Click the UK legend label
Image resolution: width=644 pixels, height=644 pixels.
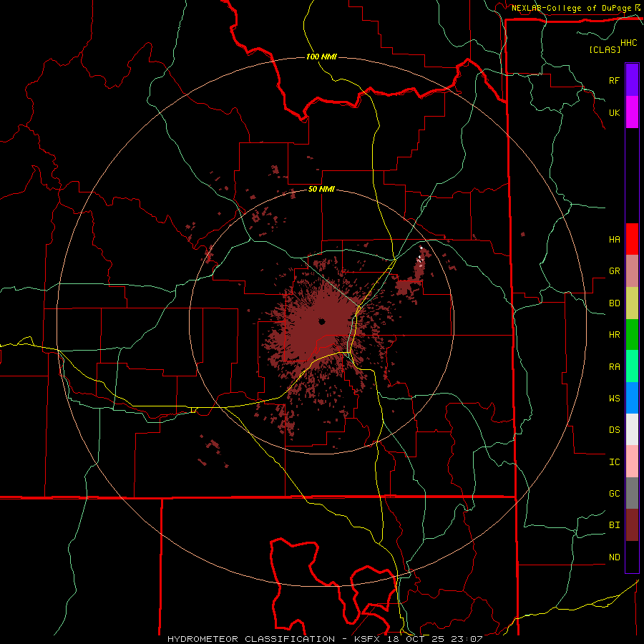[614, 113]
